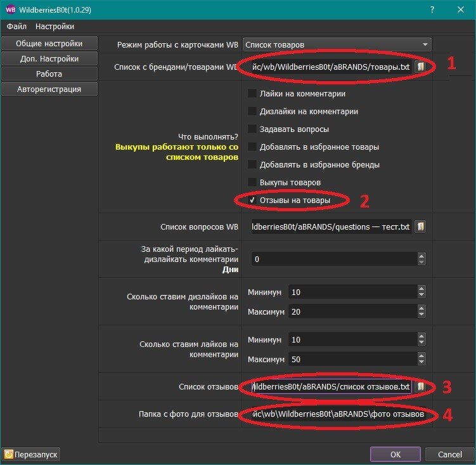Switch to 'Общие настройки' tab
Image resolution: width=476 pixels, height=465 pixels.
[49, 44]
